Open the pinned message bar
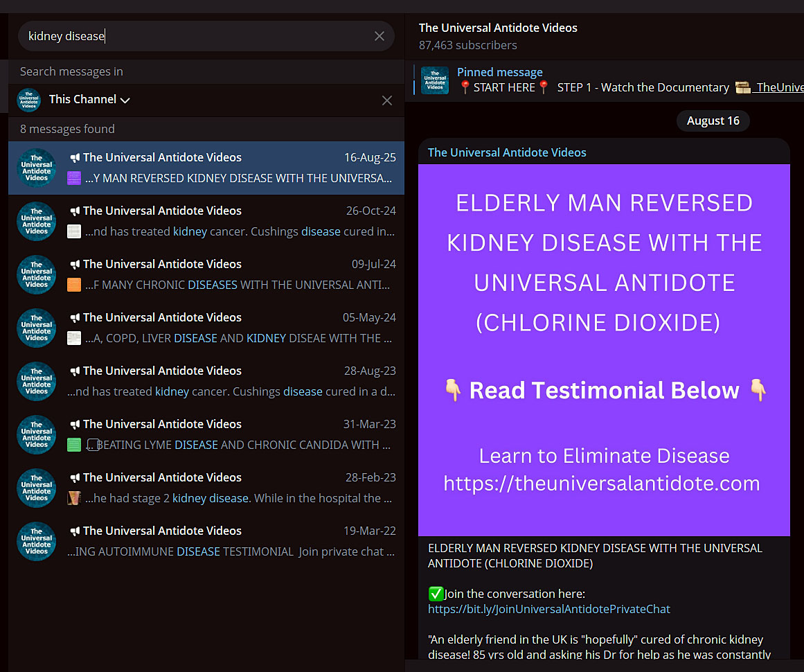The width and height of the screenshot is (804, 672). coord(609,80)
